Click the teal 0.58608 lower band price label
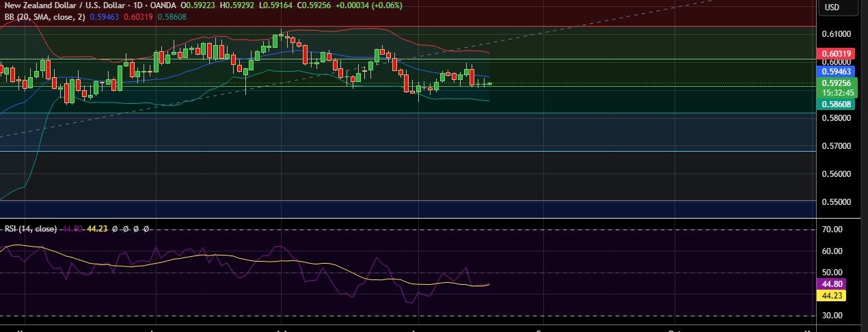Image resolution: width=868 pixels, height=332 pixels. (835, 105)
